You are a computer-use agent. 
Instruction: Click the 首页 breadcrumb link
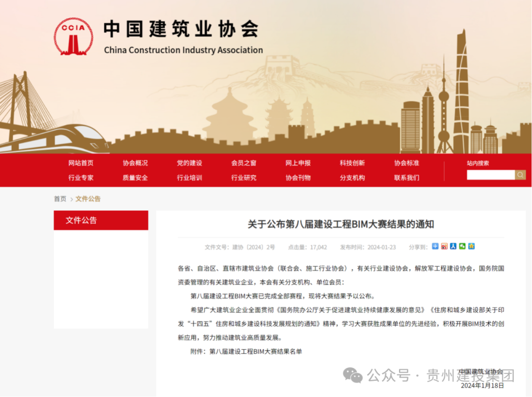point(60,199)
